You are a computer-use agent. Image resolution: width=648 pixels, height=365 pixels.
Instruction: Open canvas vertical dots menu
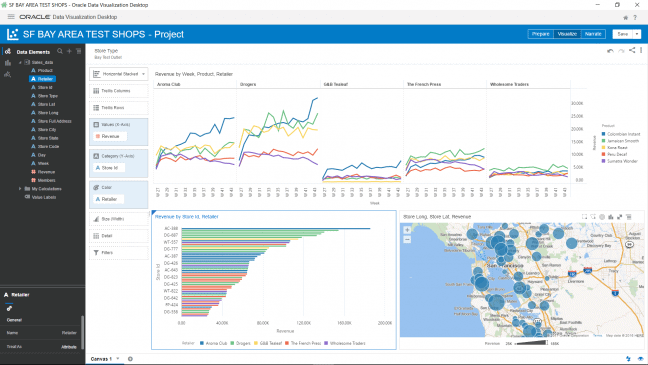(x=641, y=50)
